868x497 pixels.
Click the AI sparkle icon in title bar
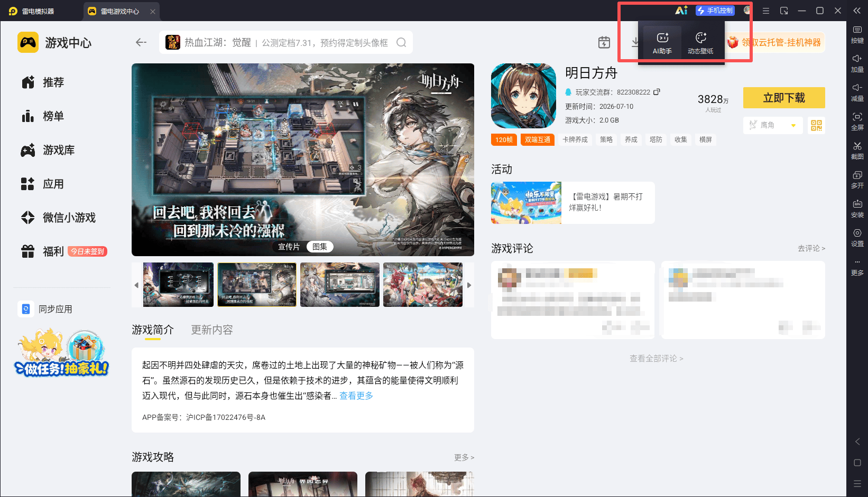(x=681, y=11)
